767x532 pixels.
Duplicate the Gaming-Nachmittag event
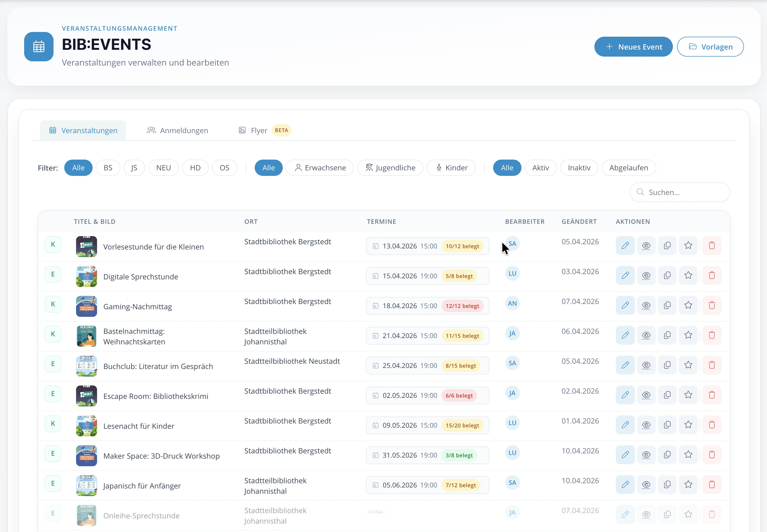tap(667, 305)
